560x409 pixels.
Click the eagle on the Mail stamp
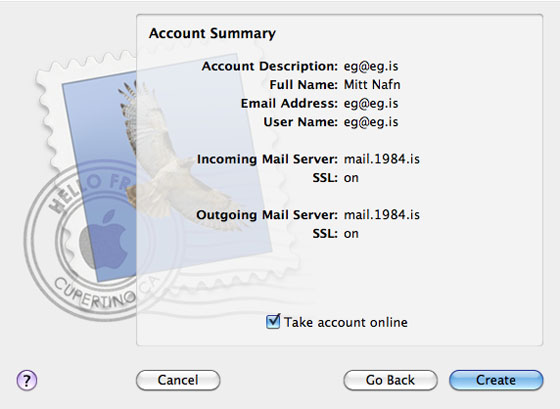click(179, 155)
